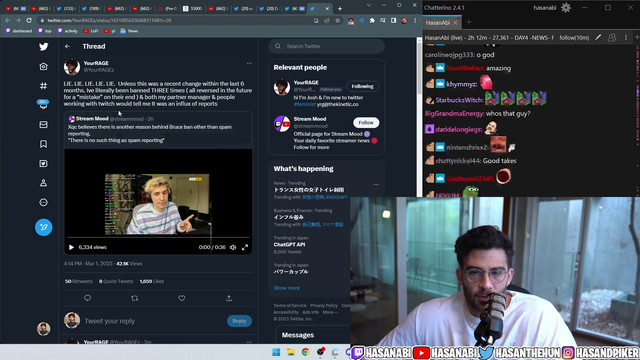
Task: Click the reply speech bubble icon
Action: click(87, 298)
